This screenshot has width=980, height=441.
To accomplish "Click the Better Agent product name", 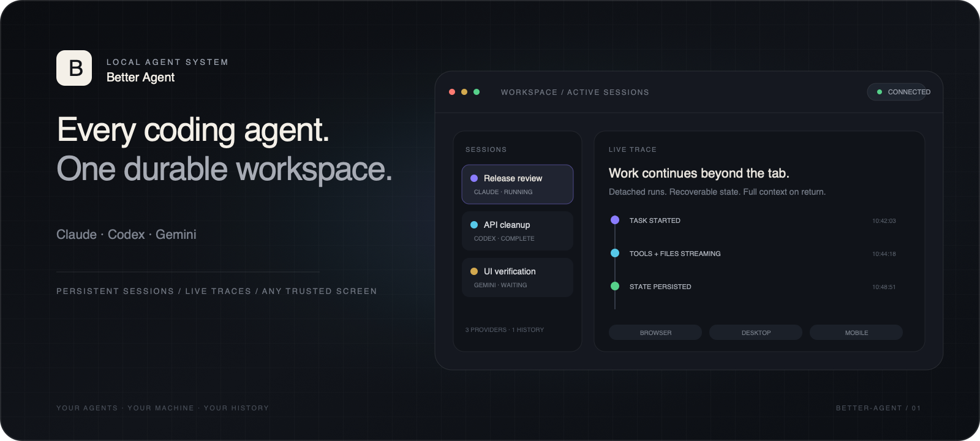I will tap(140, 77).
